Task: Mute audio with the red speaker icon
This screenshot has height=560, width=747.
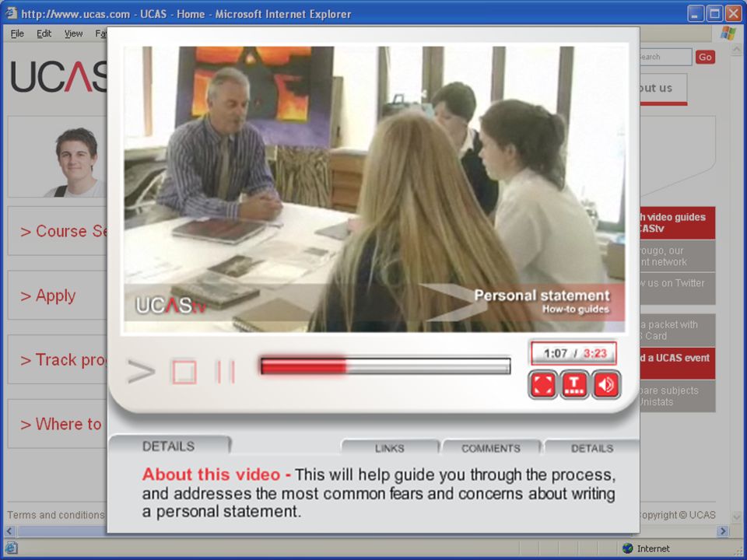Action: point(606,385)
